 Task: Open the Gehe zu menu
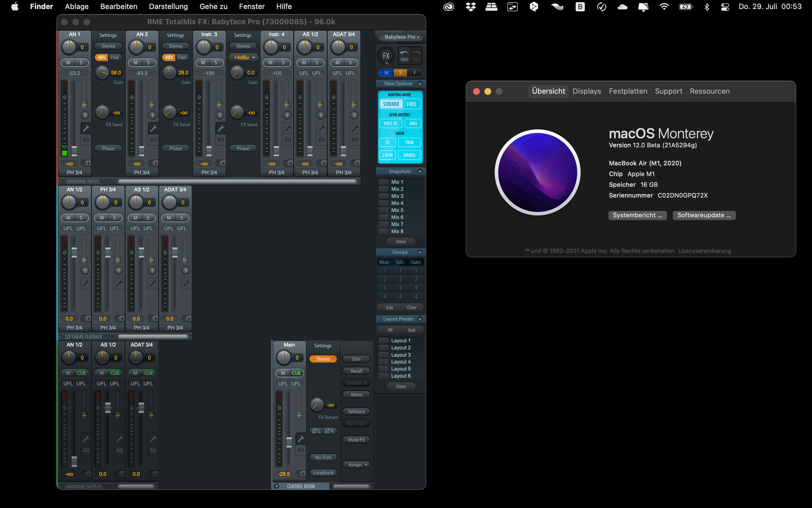213,6
